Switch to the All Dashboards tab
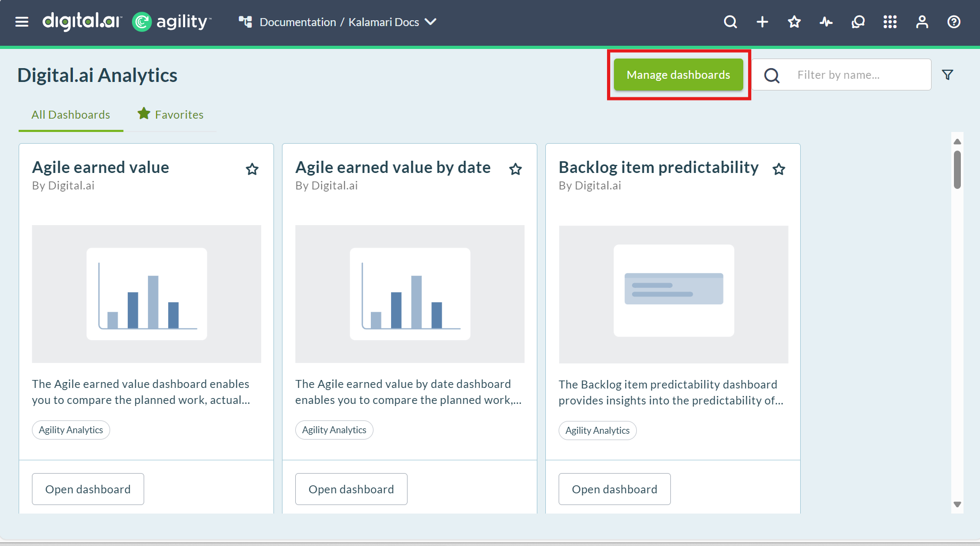Screen dimensions: 980x546 (71, 115)
